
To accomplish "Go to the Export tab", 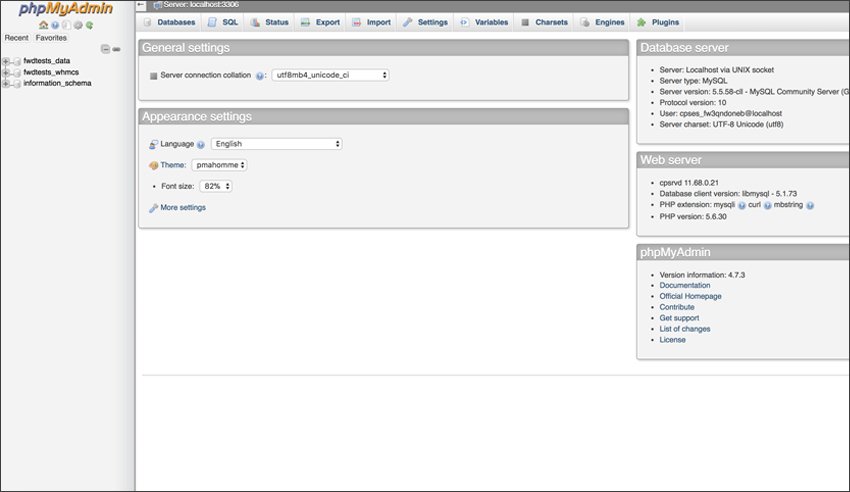I will [x=320, y=22].
